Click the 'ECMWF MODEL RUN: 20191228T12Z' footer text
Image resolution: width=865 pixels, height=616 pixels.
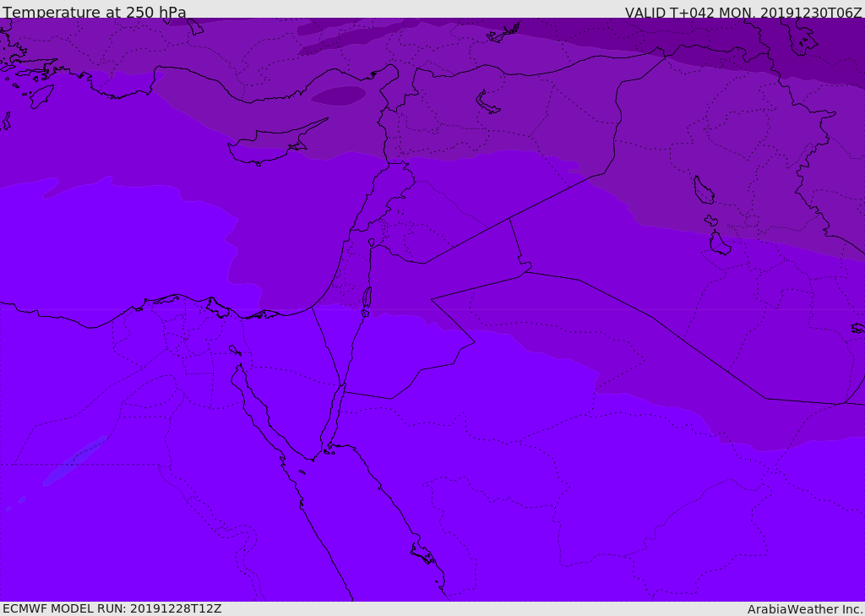click(112, 608)
